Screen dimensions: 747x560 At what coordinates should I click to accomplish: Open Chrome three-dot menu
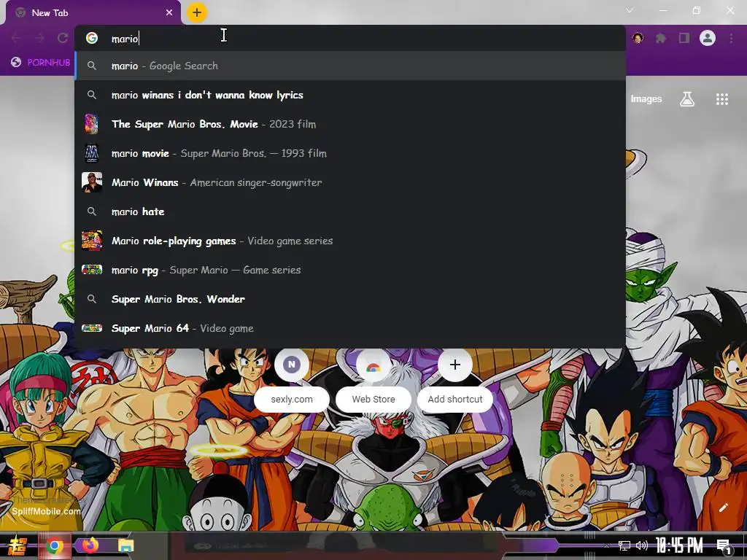(x=731, y=38)
